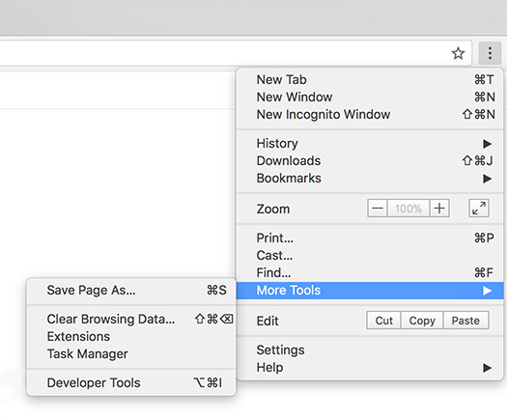Click the Paste button
Image resolution: width=507 pixels, height=420 pixels.
coord(465,321)
